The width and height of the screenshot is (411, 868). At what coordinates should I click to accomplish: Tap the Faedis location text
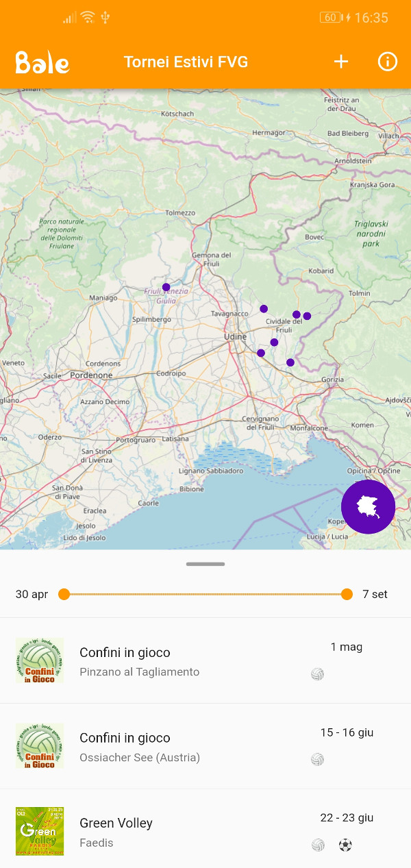click(x=97, y=843)
